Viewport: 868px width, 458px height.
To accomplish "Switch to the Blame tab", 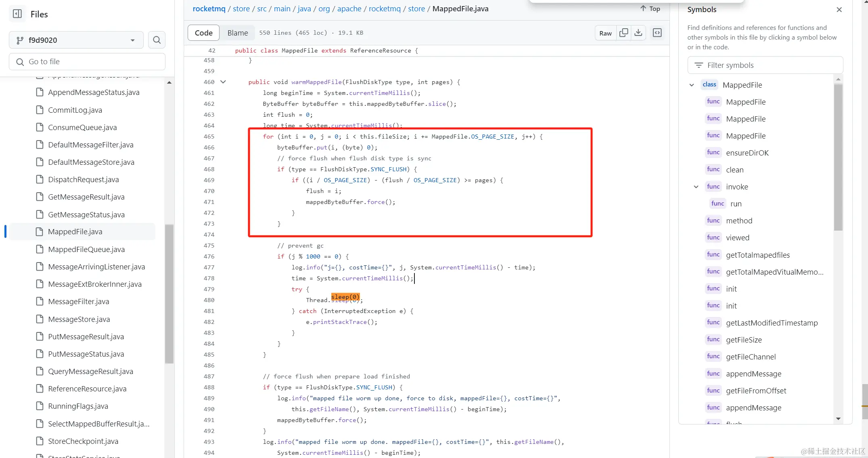I will (238, 33).
